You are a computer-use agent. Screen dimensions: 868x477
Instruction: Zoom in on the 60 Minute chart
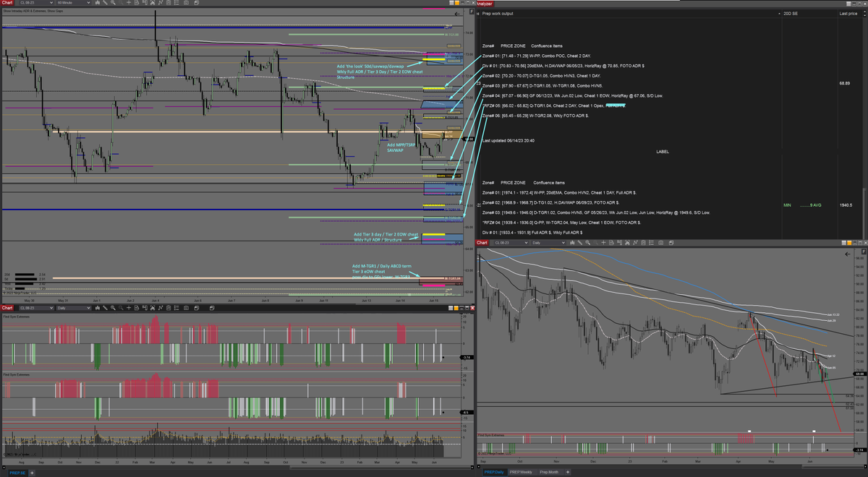click(113, 4)
